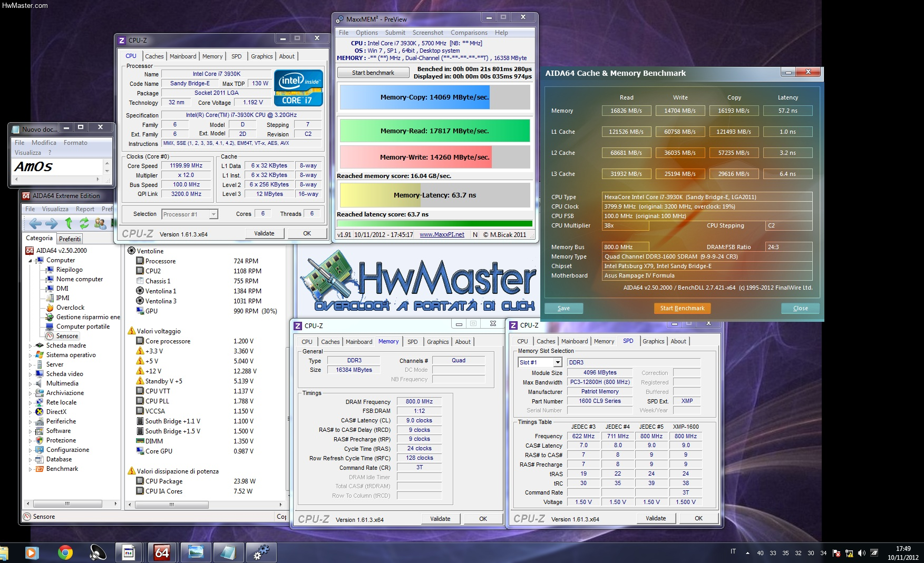Collapse the Computer tree node

click(x=30, y=261)
